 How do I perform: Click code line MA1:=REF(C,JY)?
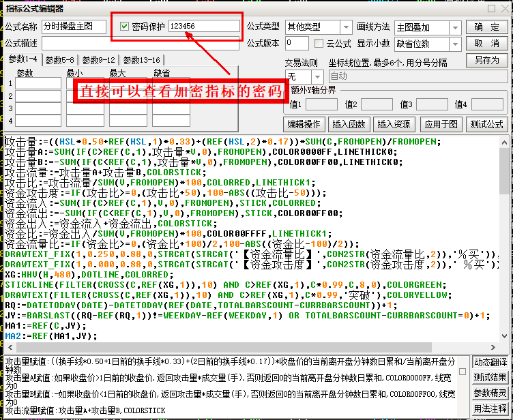coord(46,326)
